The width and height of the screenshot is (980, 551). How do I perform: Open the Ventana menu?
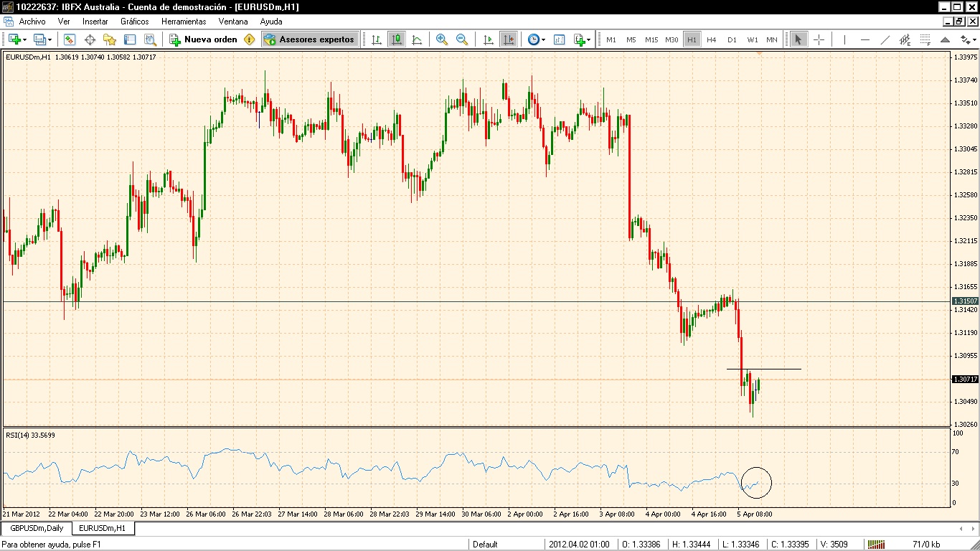click(x=233, y=22)
